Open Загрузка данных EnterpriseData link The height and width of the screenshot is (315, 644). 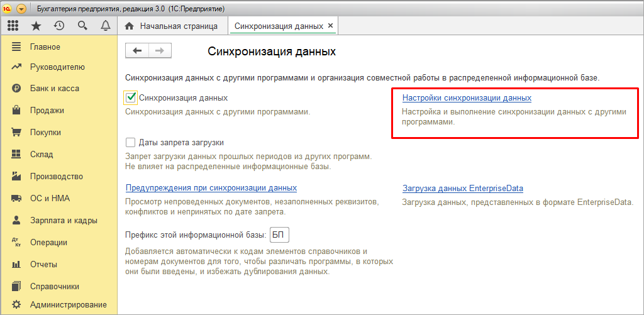click(463, 189)
